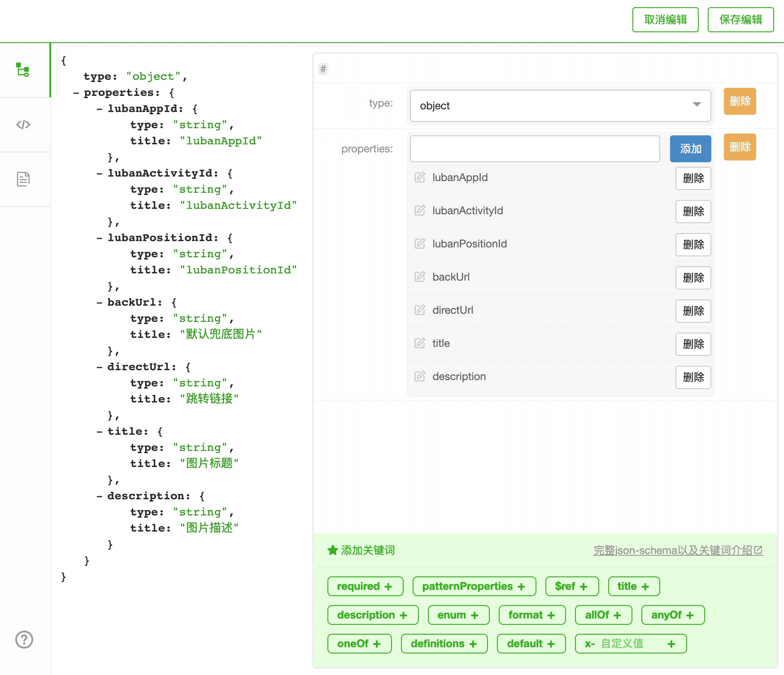This screenshot has width=784, height=675.
Task: Select the backUrl property name in list
Action: pyautogui.click(x=451, y=277)
